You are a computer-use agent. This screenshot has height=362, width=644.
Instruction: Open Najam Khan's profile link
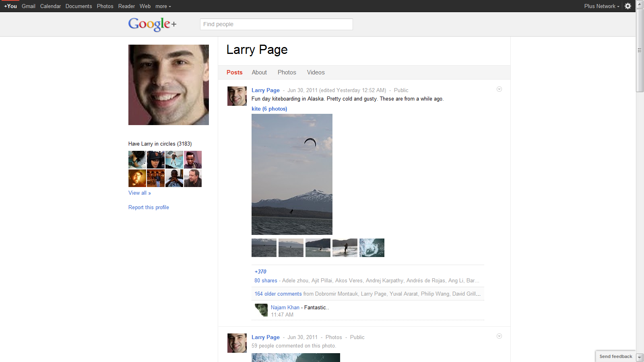285,308
